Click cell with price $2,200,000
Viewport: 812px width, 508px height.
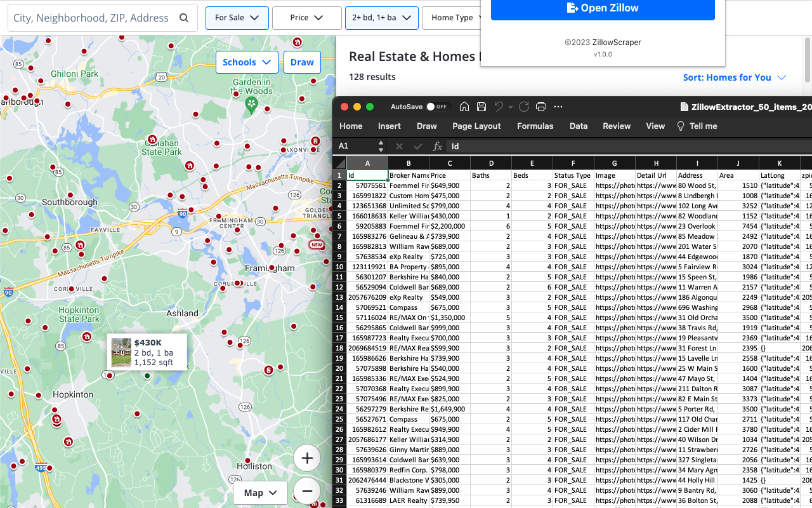pyautogui.click(x=450, y=226)
